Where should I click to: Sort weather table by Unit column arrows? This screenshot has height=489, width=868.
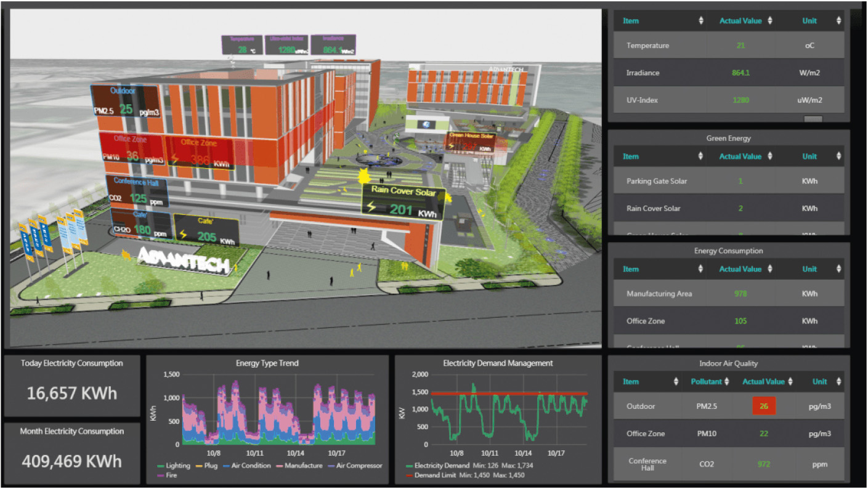pyautogui.click(x=838, y=21)
